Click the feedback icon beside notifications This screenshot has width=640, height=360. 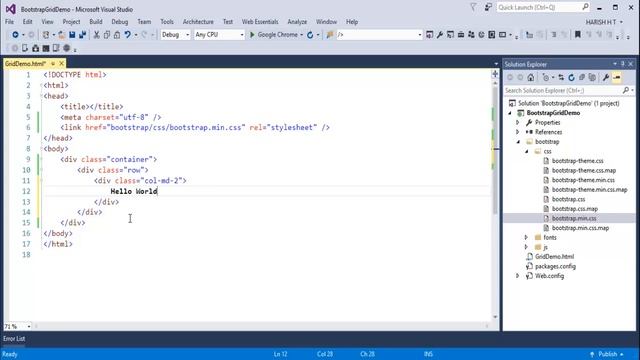click(488, 7)
